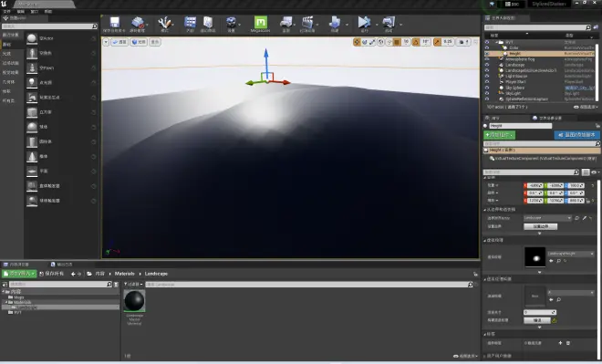This screenshot has height=364, width=602.
Task: Select the Player Start icon in Place Actors
Action: click(32, 98)
